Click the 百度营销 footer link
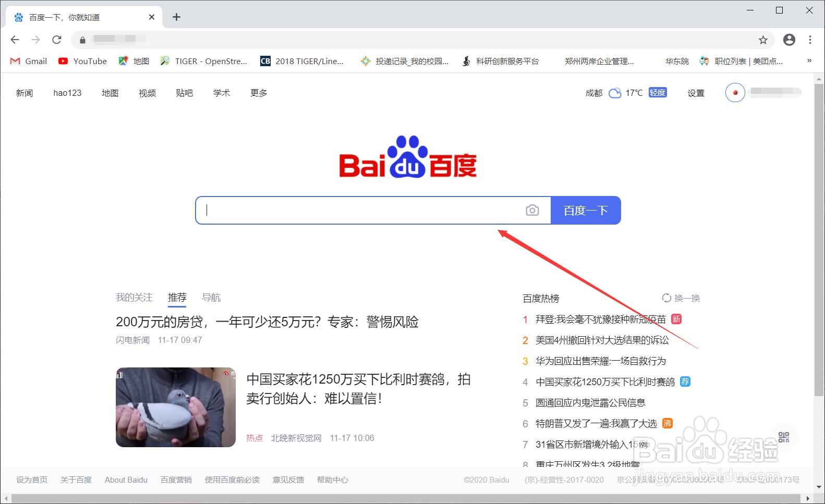 click(176, 480)
